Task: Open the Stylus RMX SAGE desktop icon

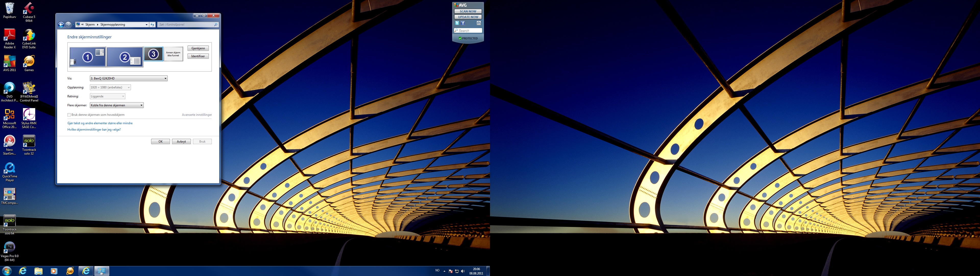Action: pos(29,119)
